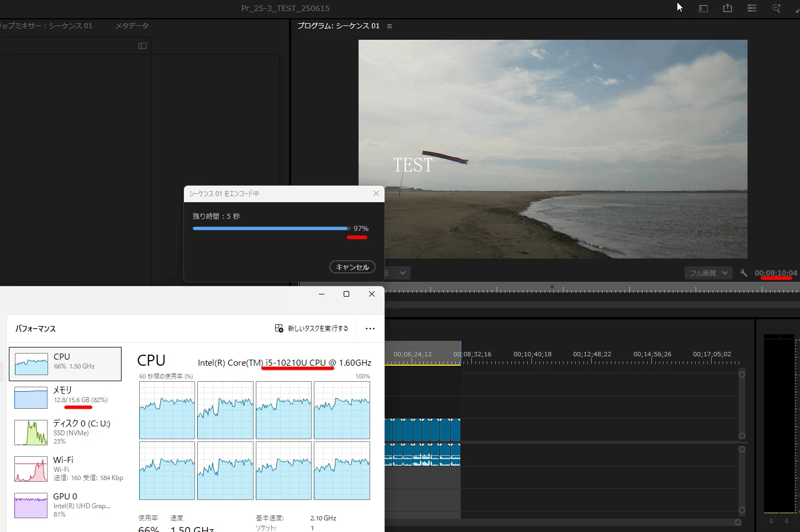Viewport: 800px width, 532px height.
Task: Select the プログラム: シーケンス 01 panel tab
Action: [x=338, y=25]
